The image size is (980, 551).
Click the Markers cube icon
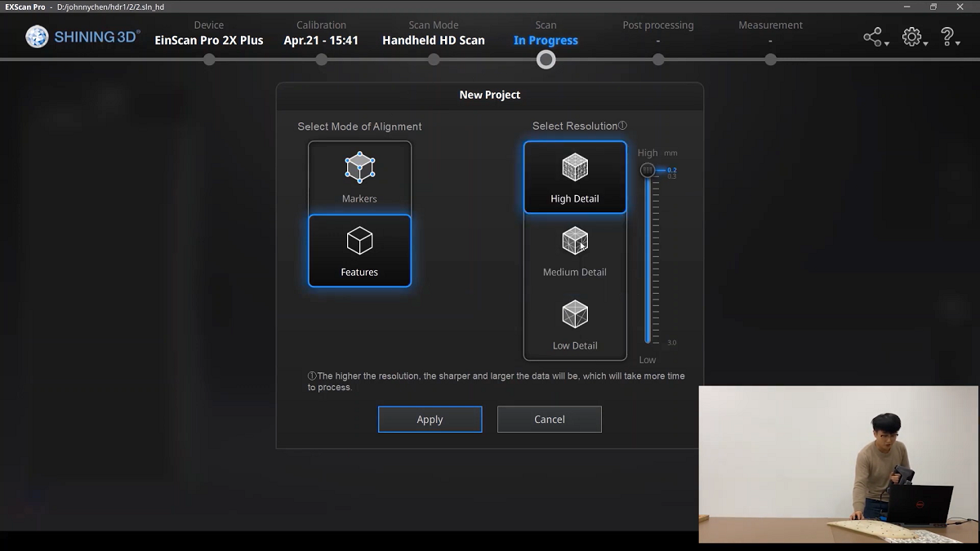[x=359, y=167]
